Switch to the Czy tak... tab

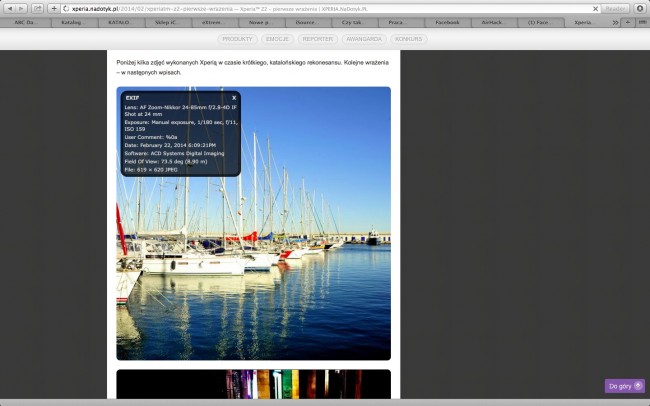355,22
